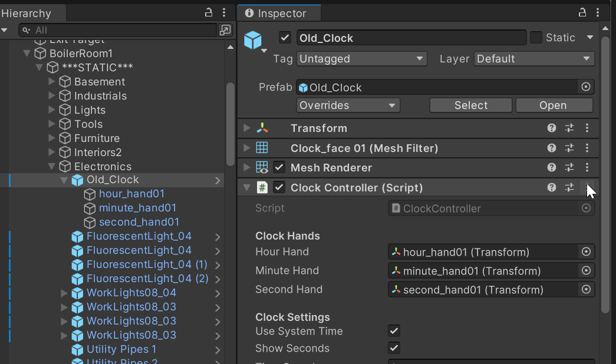The height and width of the screenshot is (364, 616).
Task: Switch to the Inspector tab
Action: pyautogui.click(x=279, y=13)
